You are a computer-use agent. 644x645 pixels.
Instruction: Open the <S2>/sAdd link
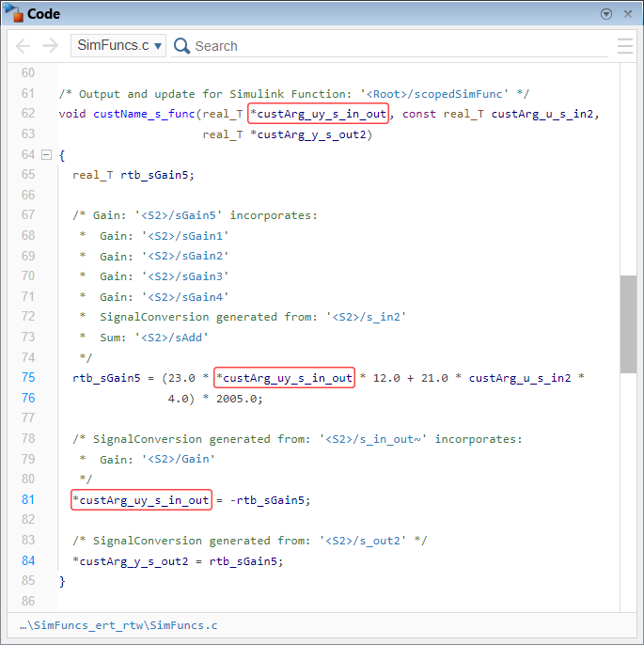coord(171,338)
